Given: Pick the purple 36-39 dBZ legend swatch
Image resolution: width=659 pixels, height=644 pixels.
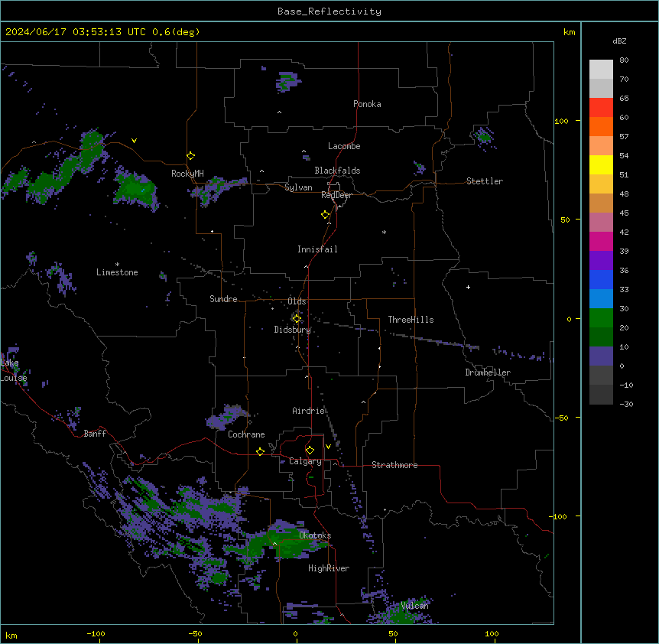Looking at the screenshot, I should pyautogui.click(x=601, y=260).
